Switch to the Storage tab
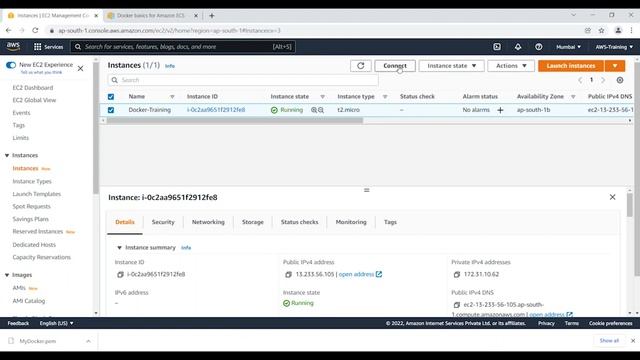Screen dimensions: 640x360 [253, 222]
